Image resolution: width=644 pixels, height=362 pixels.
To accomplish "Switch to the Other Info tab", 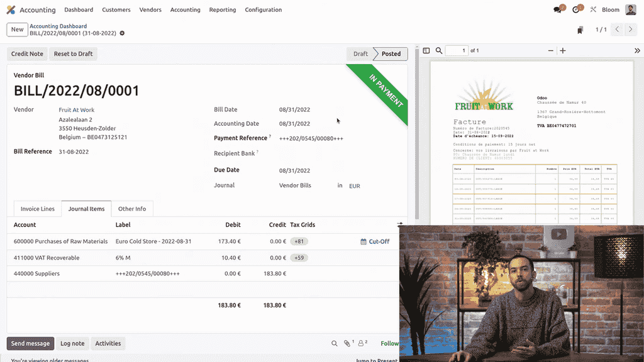I will click(x=132, y=209).
